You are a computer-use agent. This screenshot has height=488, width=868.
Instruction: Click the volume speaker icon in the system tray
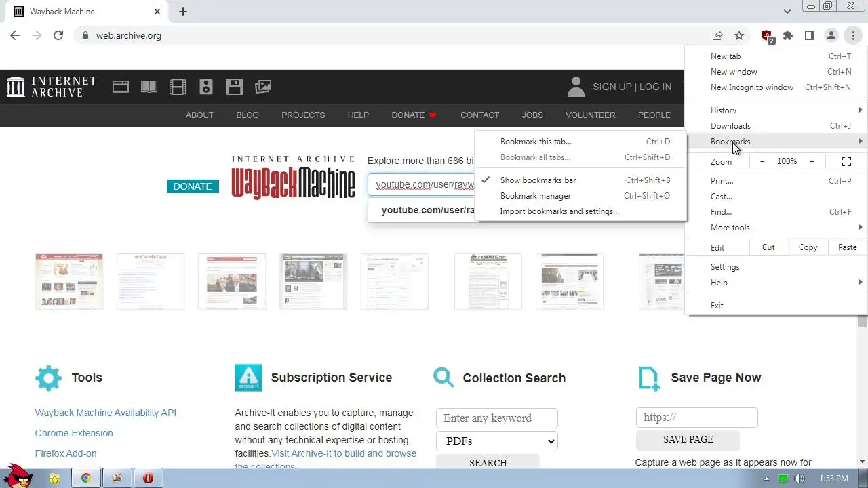[x=800, y=479]
